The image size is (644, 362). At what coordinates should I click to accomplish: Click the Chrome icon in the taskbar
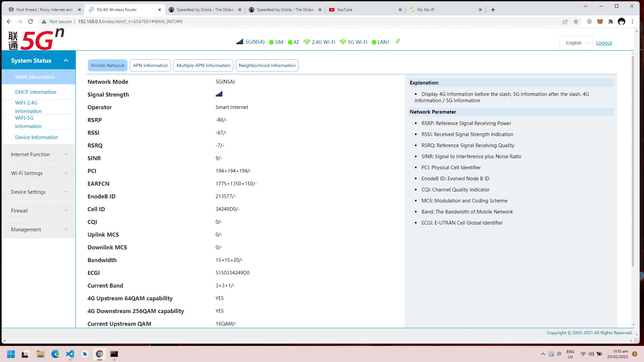(x=99, y=354)
